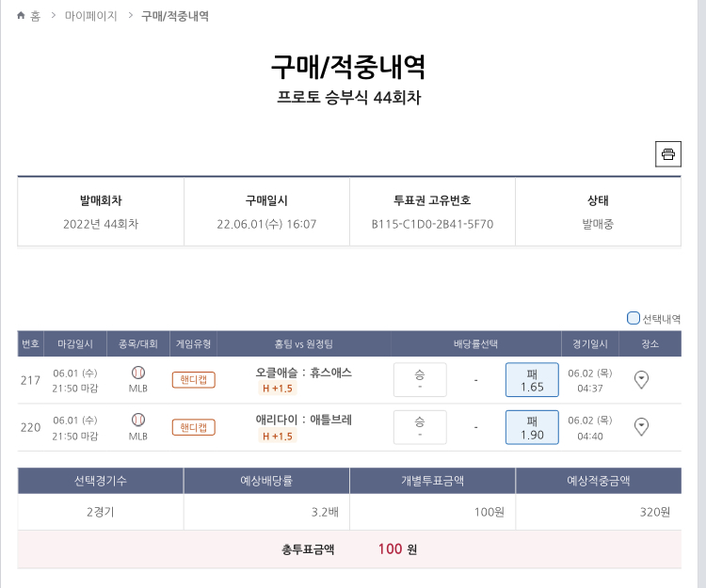Click 핸디캡 badge for game 220
The width and height of the screenshot is (706, 588).
(x=194, y=427)
